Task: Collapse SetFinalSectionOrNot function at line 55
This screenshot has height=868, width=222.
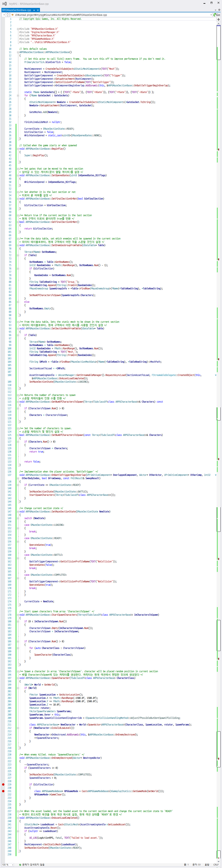Action: tap(18, 198)
